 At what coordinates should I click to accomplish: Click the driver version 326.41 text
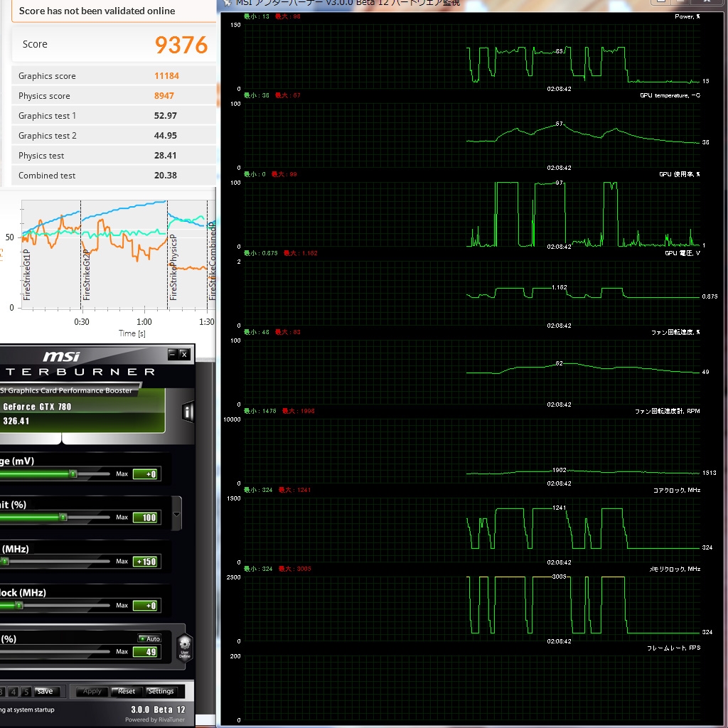click(16, 421)
